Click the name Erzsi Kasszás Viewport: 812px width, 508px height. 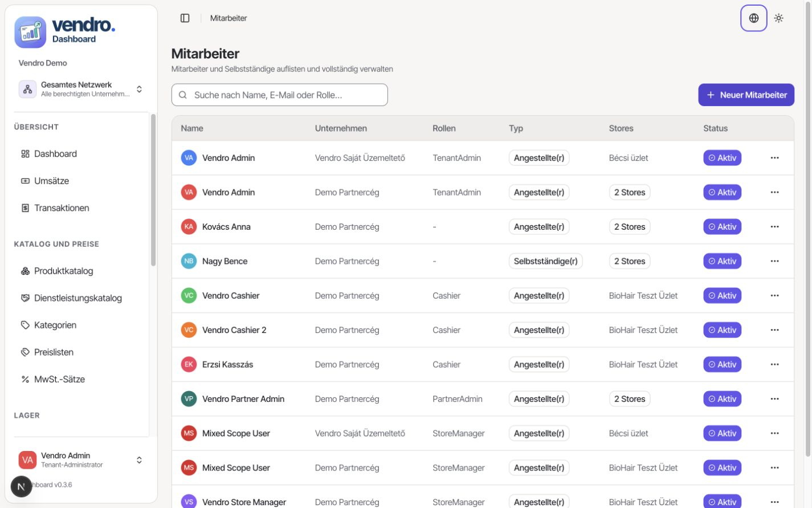tap(227, 364)
